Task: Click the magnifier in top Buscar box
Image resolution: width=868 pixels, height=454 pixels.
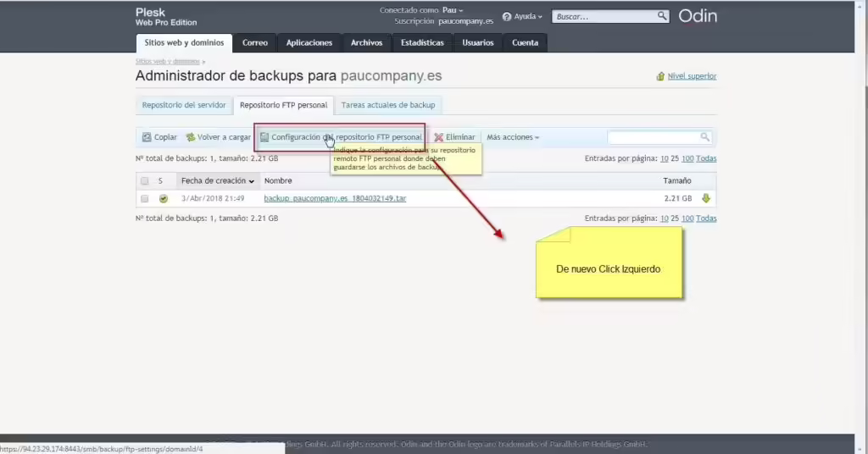Action: coord(661,16)
